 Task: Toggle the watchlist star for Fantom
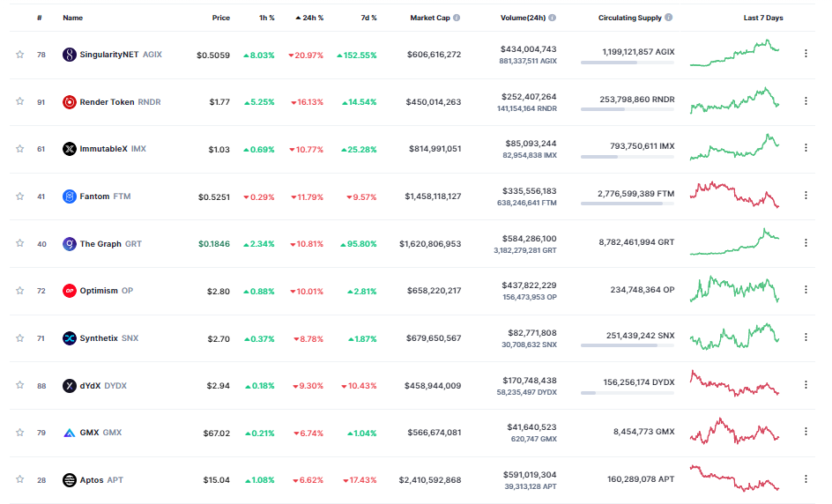point(19,196)
